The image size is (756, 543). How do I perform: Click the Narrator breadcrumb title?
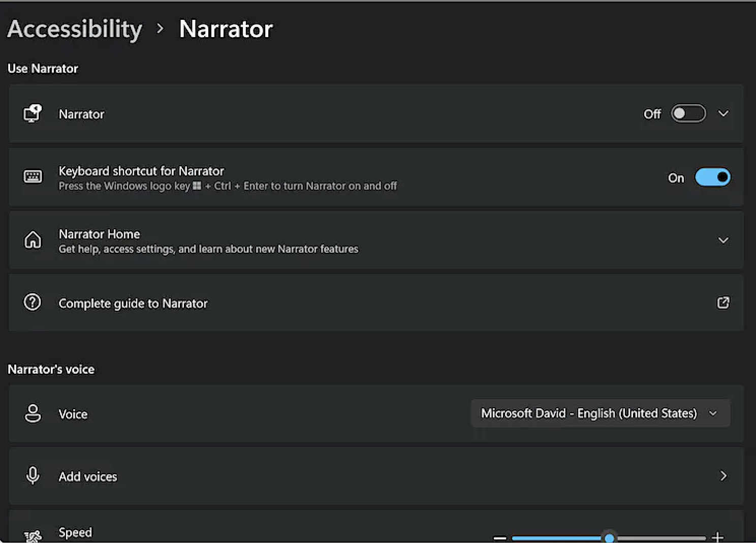[226, 29]
